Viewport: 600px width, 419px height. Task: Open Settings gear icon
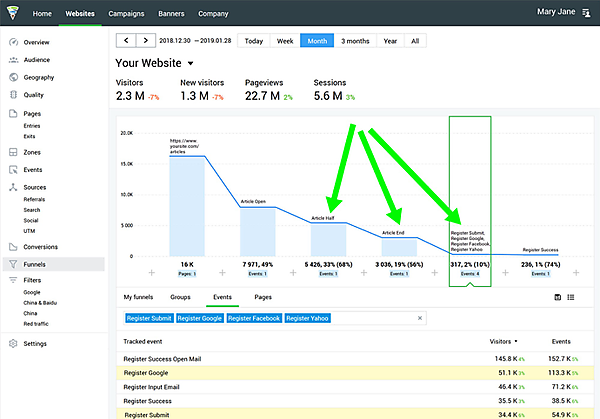[x=13, y=343]
